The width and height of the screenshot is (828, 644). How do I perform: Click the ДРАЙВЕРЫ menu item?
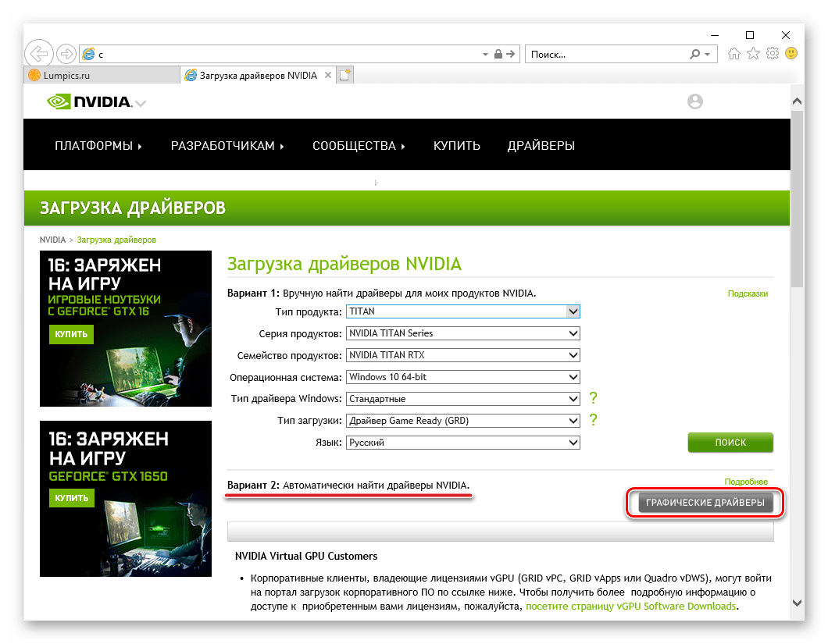coord(541,146)
